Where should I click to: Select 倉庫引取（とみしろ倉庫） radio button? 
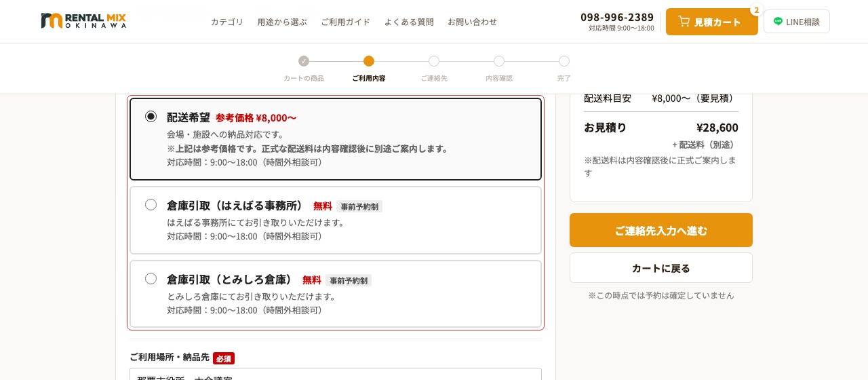click(x=151, y=278)
